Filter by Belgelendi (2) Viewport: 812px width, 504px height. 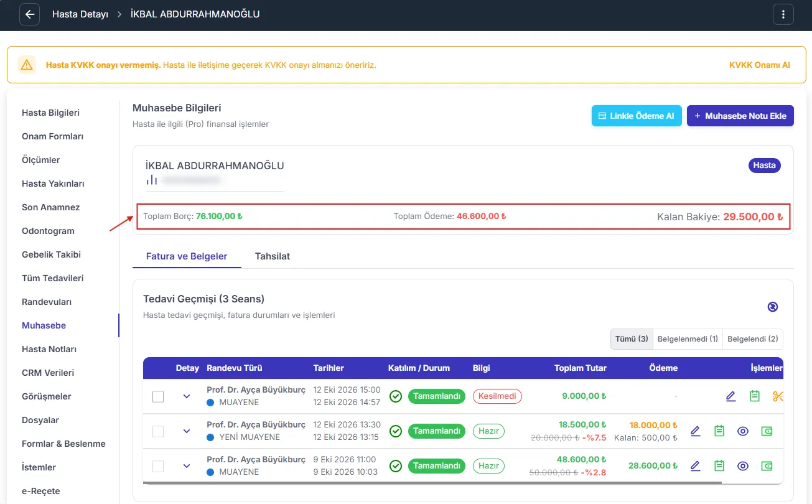(x=753, y=339)
